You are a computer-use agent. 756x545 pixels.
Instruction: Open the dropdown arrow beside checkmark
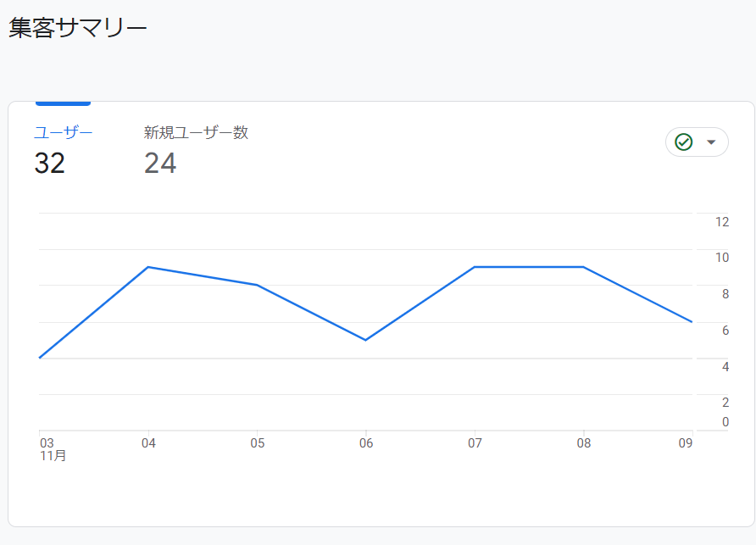(711, 142)
